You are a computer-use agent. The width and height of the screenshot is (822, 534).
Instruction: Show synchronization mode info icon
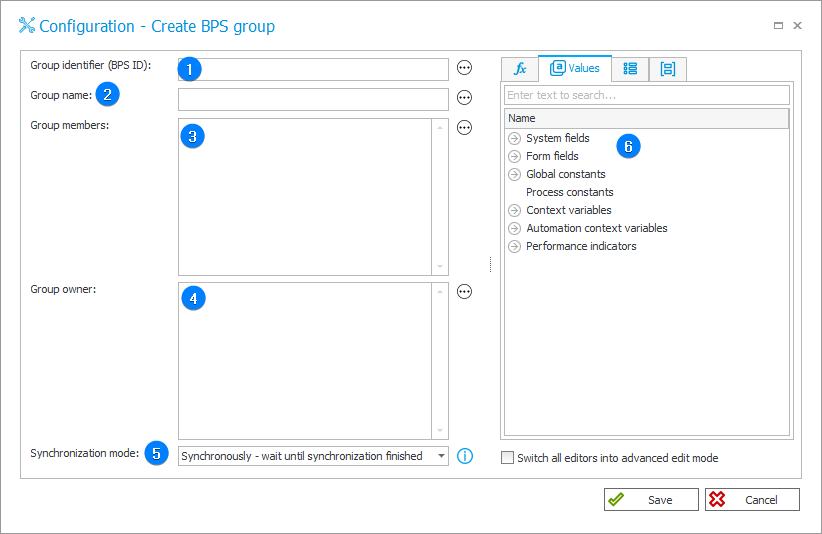click(x=464, y=456)
